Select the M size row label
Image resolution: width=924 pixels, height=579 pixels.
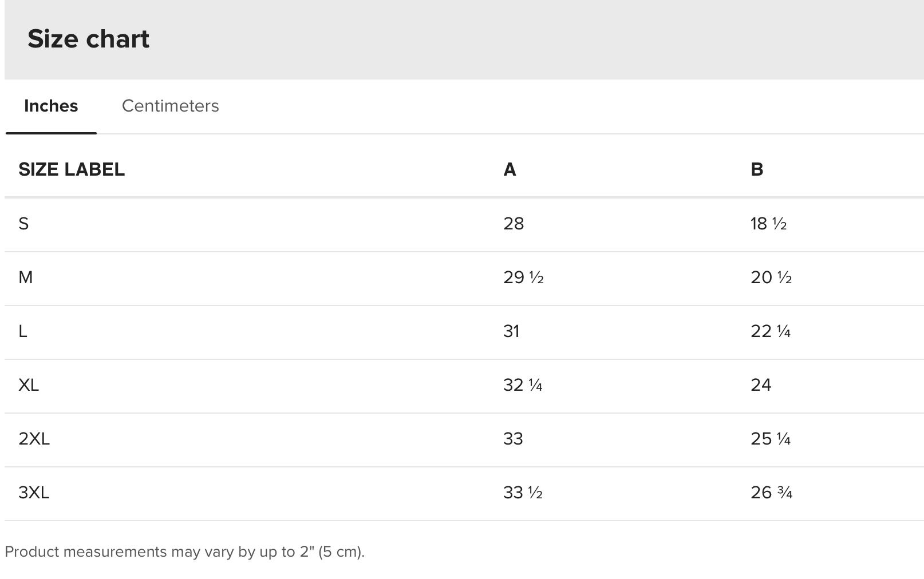coord(26,277)
